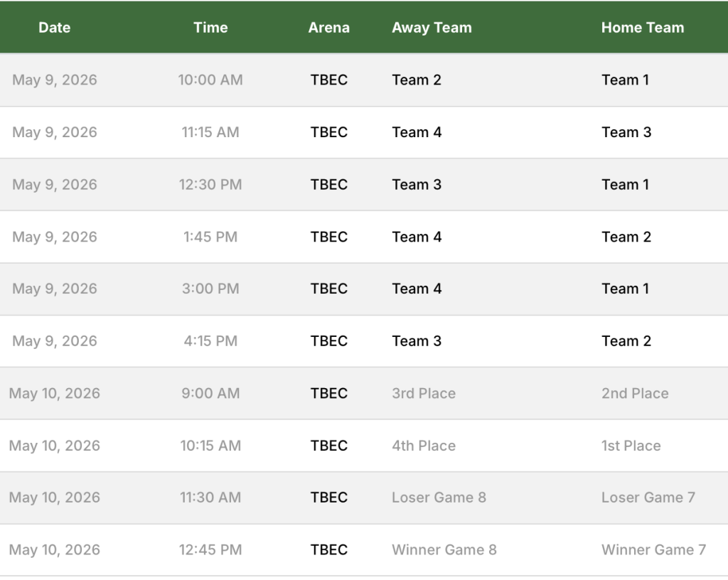The height and width of the screenshot is (580, 728).
Task: Select home Team 3 in 11:15 AM game
Action: point(626,132)
